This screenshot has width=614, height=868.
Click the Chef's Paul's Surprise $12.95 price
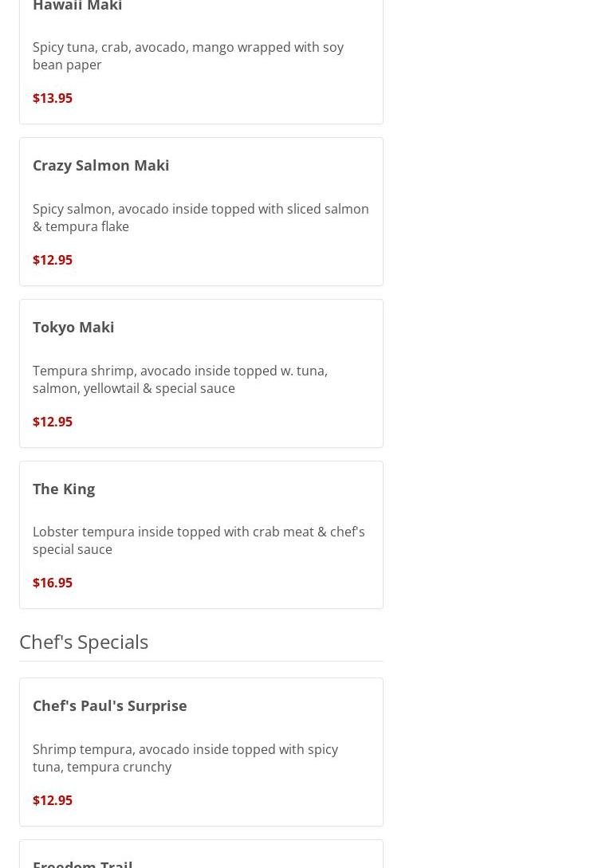(53, 800)
